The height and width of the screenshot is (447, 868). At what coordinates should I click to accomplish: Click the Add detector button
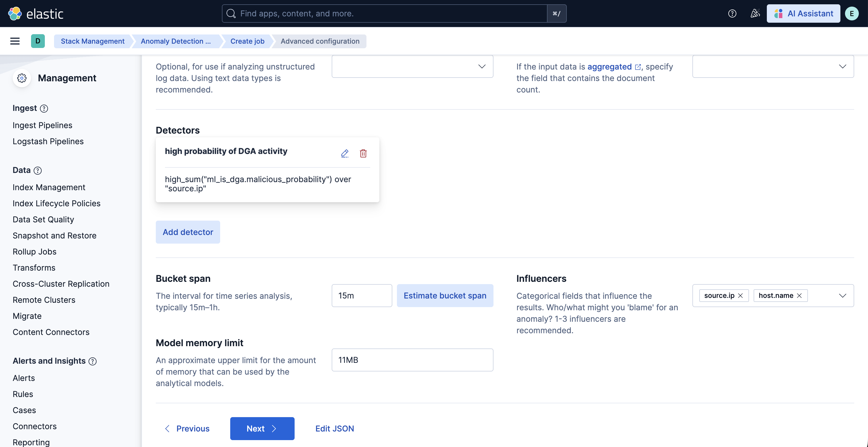188,232
